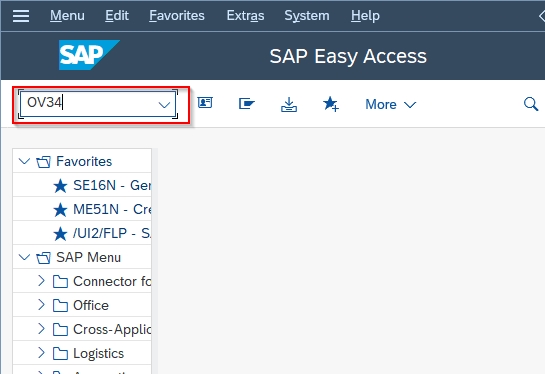
Task: Click the download inbox tray icon
Action: coord(289,104)
